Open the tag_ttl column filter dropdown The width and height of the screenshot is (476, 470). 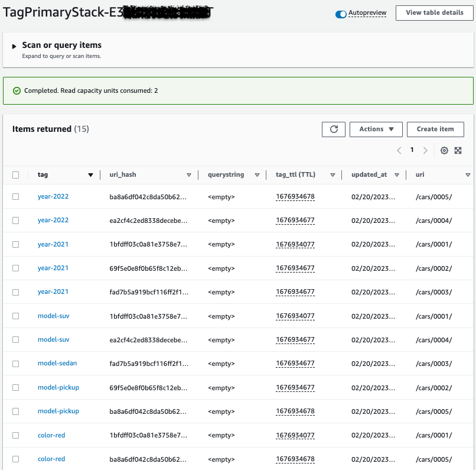[332, 174]
